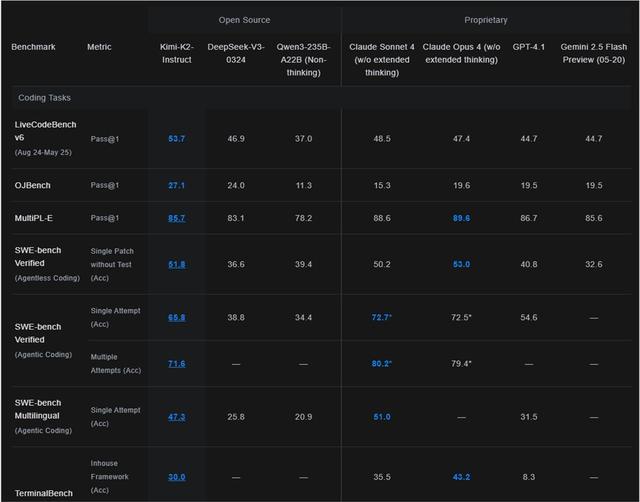The height and width of the screenshot is (502, 640).
Task: Open the 71.6 Multiple Attempts score link
Action: 177,364
